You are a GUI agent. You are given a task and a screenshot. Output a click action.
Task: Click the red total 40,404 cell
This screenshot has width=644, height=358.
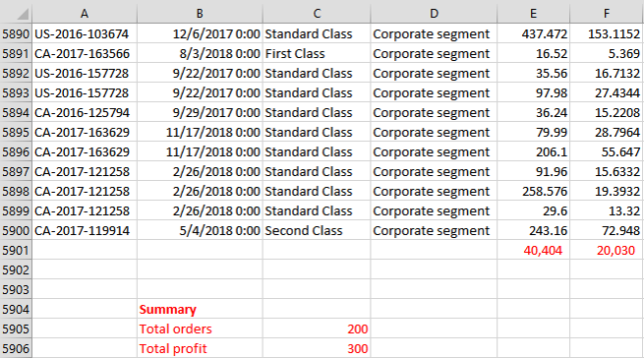(534, 251)
